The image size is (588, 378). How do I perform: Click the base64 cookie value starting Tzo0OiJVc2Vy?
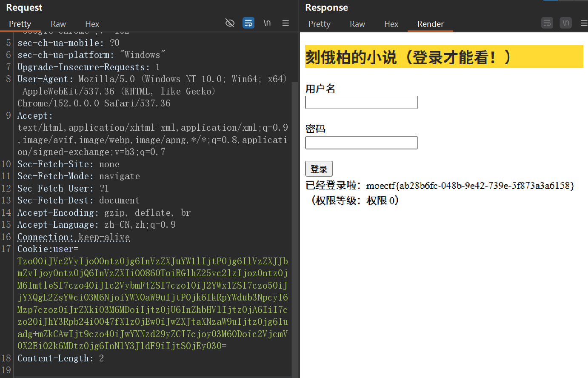(x=153, y=304)
